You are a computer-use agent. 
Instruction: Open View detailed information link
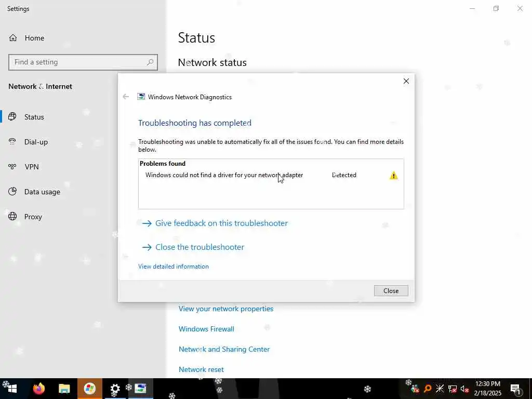coord(174,267)
